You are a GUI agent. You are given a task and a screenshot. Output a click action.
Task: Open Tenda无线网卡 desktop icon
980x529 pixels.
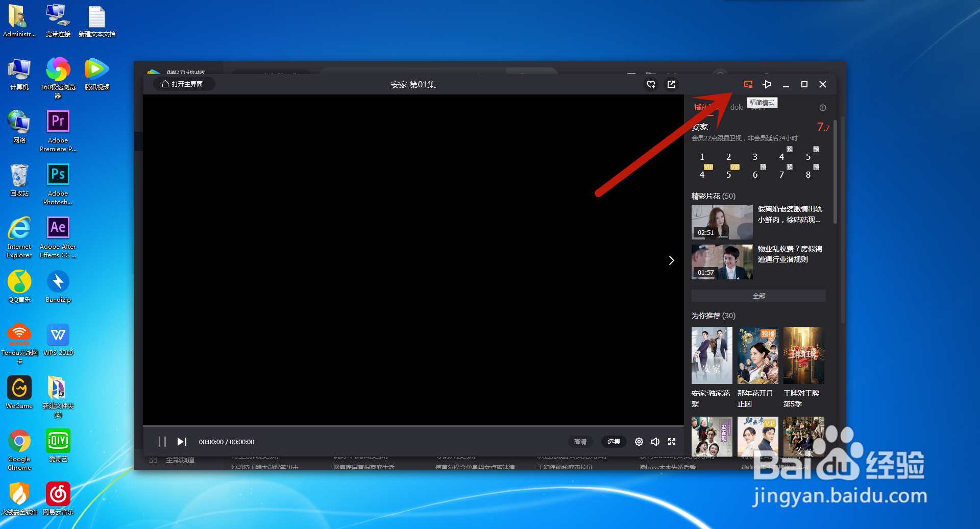pyautogui.click(x=19, y=344)
